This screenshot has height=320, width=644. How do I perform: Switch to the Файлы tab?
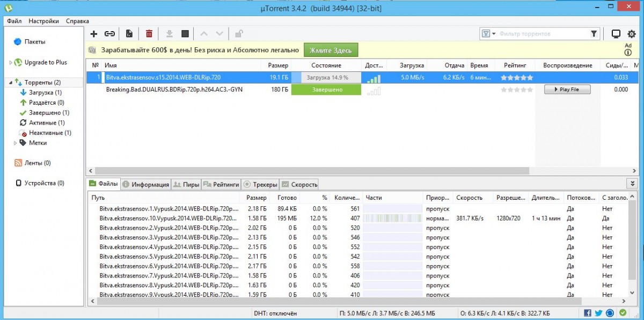(x=104, y=184)
